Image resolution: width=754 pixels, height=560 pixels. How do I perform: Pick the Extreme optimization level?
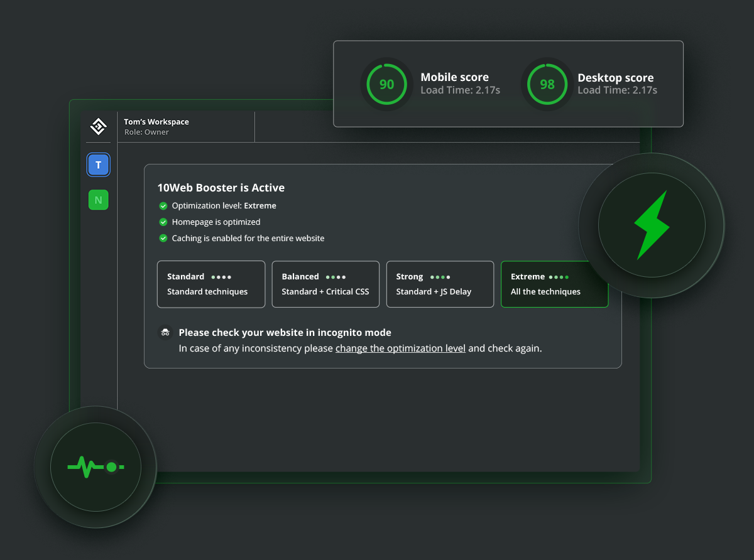click(x=555, y=284)
